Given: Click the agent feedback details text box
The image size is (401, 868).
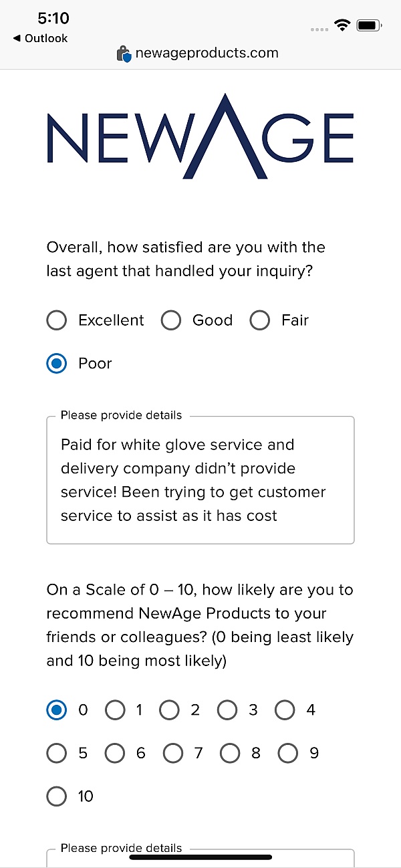Looking at the screenshot, I should point(200,480).
